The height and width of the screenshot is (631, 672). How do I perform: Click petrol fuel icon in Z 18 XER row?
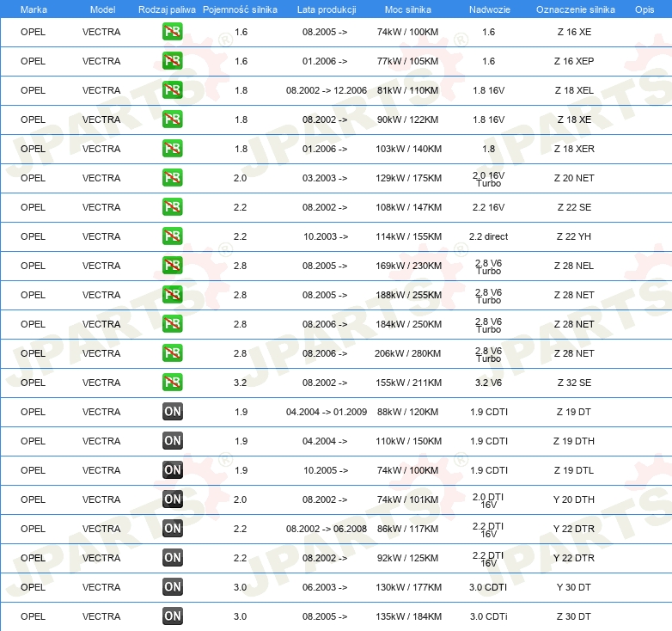click(x=172, y=149)
